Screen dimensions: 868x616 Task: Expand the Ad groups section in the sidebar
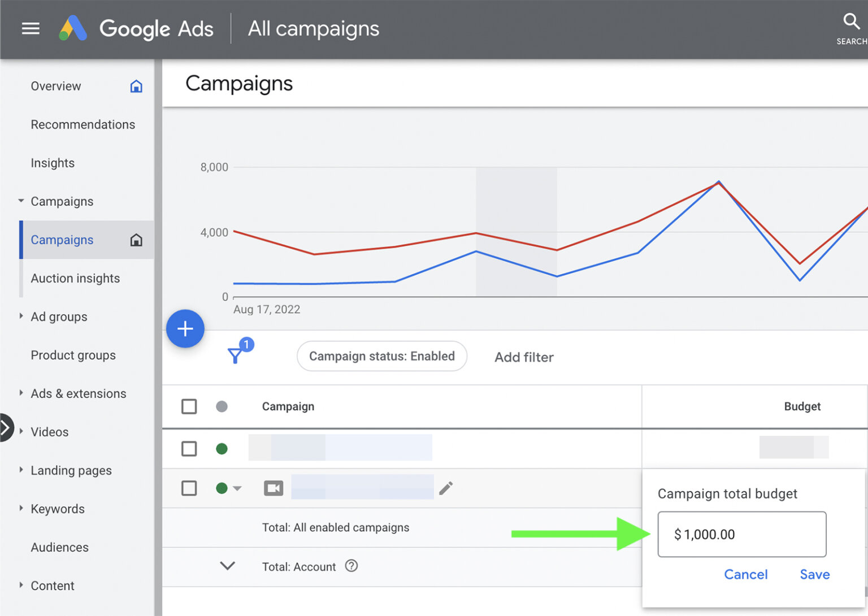click(20, 316)
